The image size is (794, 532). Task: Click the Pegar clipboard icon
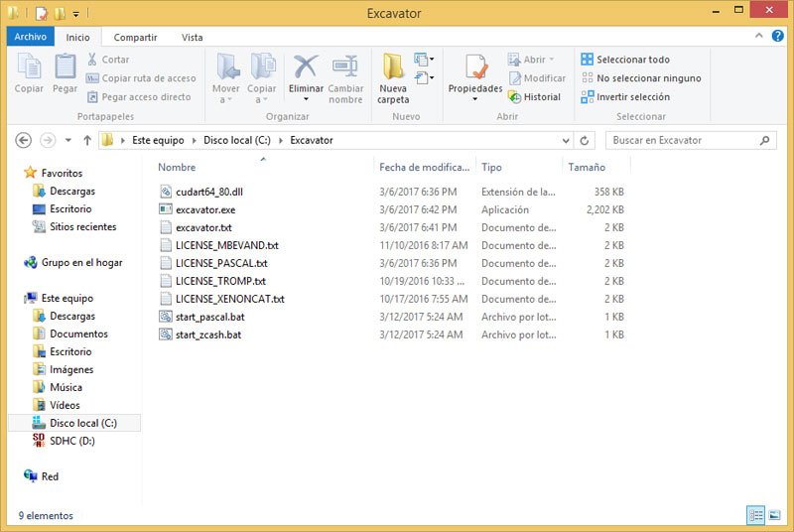[x=65, y=66]
